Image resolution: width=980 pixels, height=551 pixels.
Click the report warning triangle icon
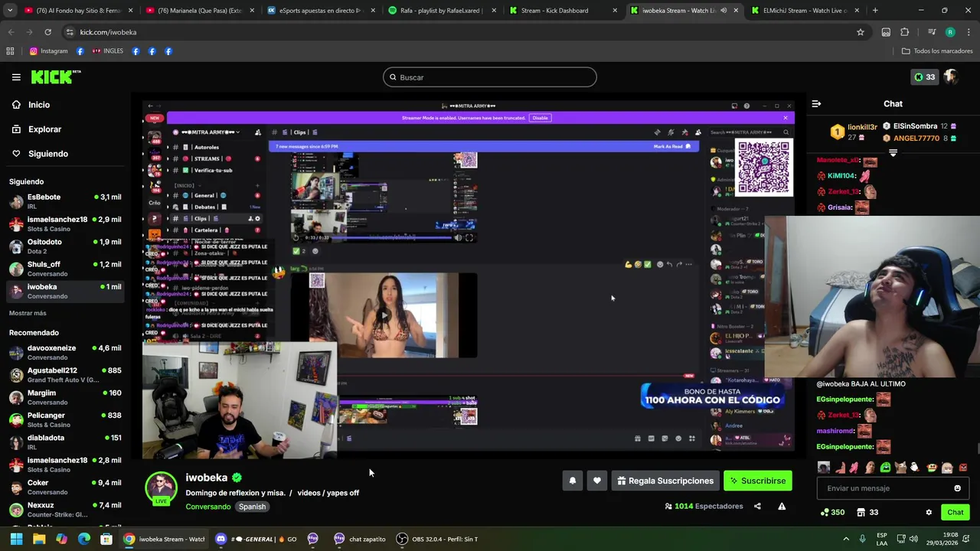point(782,506)
